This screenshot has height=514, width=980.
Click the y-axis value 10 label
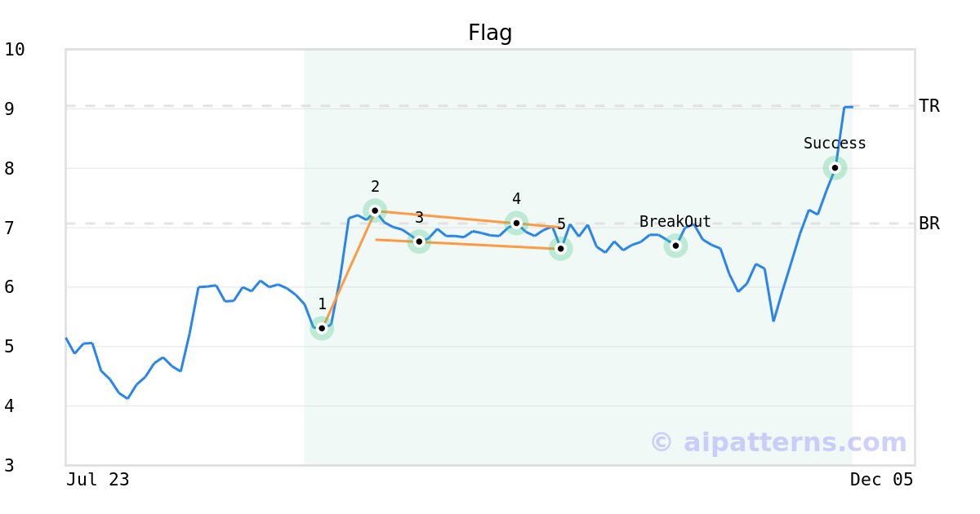tap(15, 50)
